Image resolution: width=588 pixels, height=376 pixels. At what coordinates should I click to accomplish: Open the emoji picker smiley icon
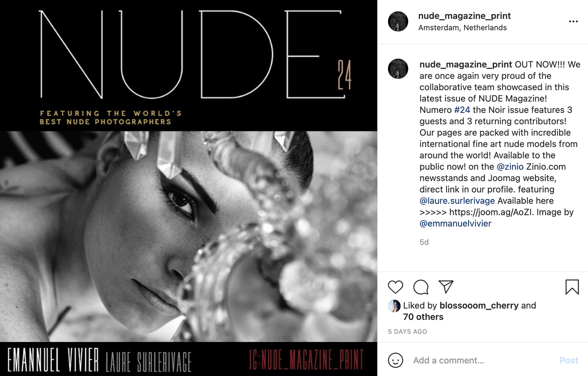coord(395,360)
